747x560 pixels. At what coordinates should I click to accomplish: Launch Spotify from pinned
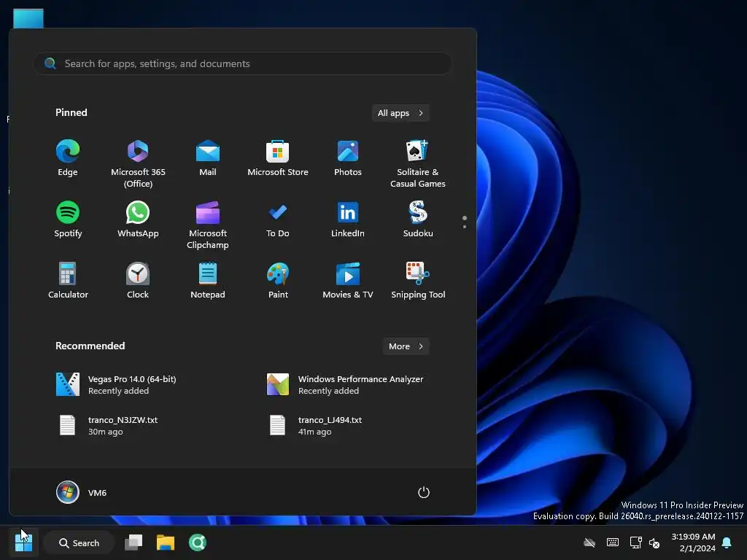68,219
